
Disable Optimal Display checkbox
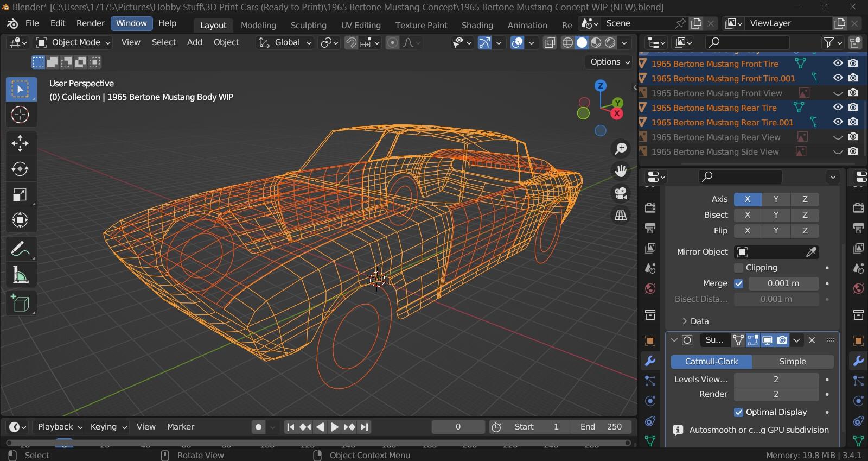point(738,412)
